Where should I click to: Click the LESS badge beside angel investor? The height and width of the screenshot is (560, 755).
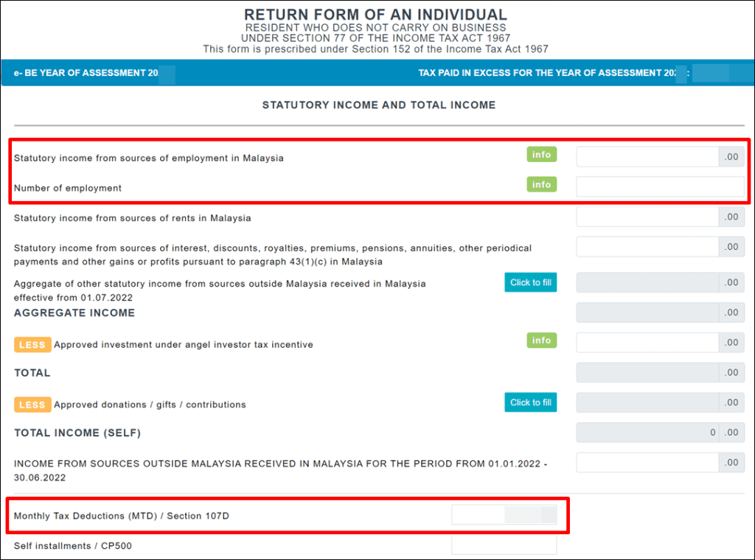tap(32, 345)
